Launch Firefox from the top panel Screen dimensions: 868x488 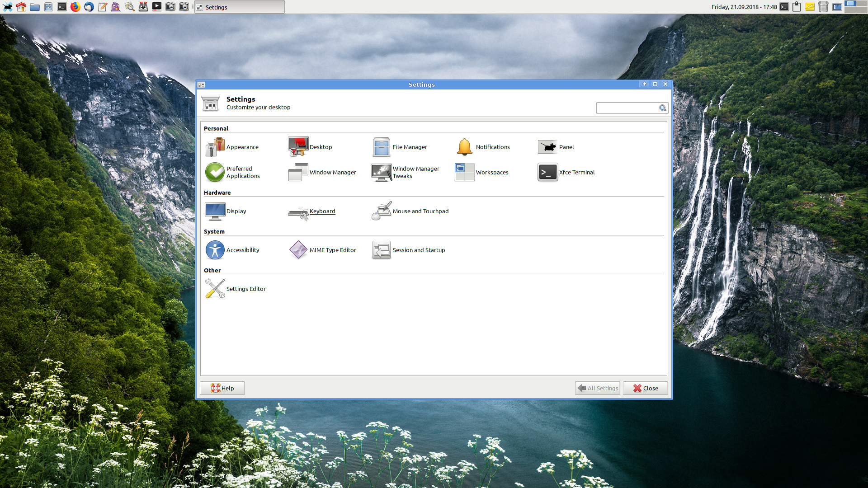[x=75, y=7]
